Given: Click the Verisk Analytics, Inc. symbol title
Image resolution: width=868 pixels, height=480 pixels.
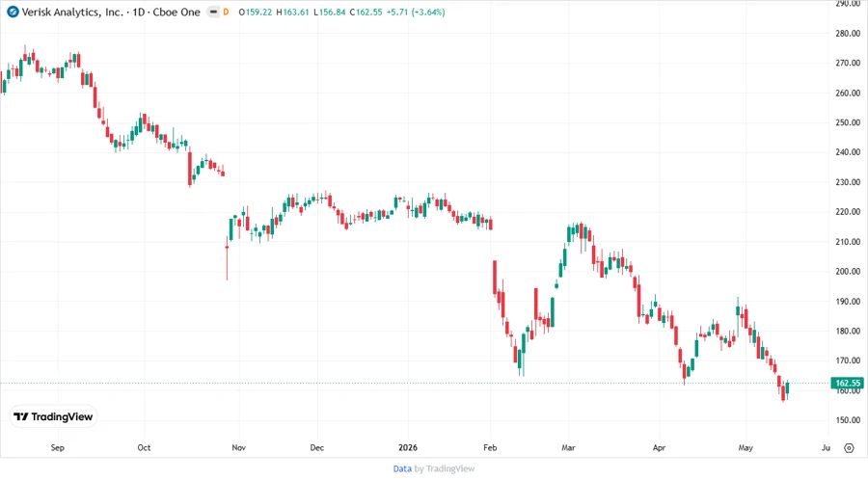Looking at the screenshot, I should pyautogui.click(x=72, y=12).
